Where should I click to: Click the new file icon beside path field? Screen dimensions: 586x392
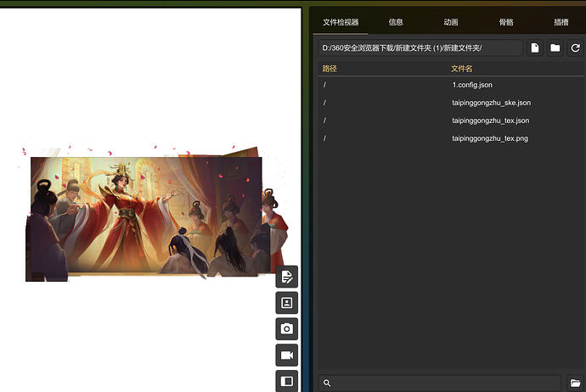[x=535, y=48]
